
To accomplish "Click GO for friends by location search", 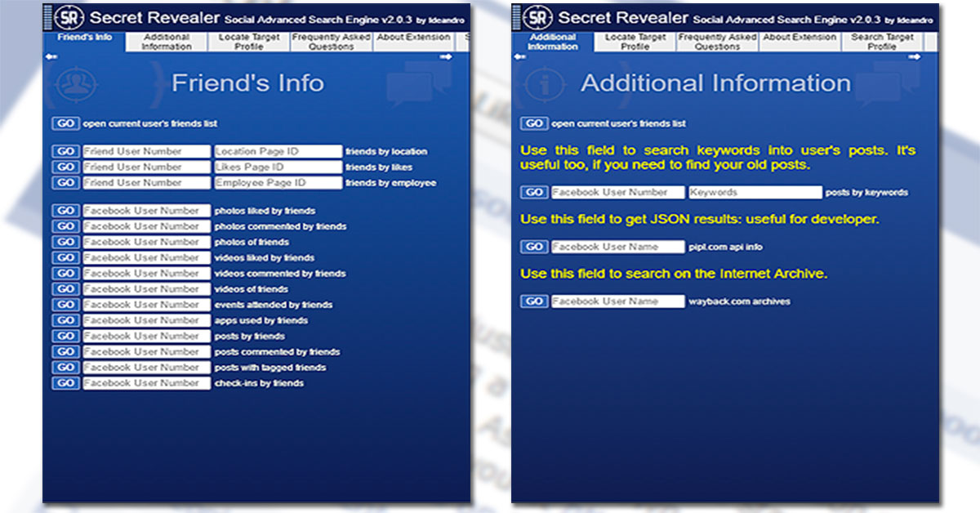I will coord(65,150).
